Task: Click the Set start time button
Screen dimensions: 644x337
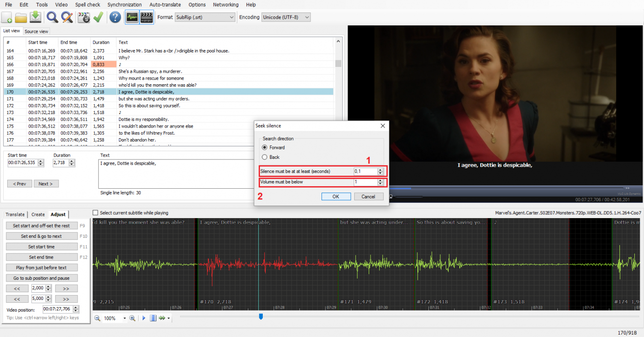Action: click(41, 246)
